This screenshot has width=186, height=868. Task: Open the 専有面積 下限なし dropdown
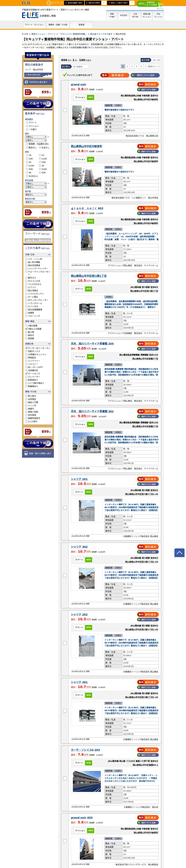[36, 184]
